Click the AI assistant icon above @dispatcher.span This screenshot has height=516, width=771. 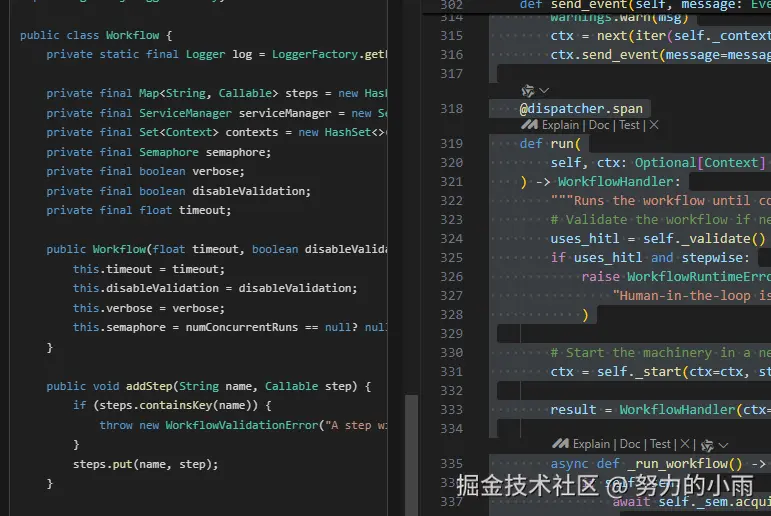pos(528,91)
